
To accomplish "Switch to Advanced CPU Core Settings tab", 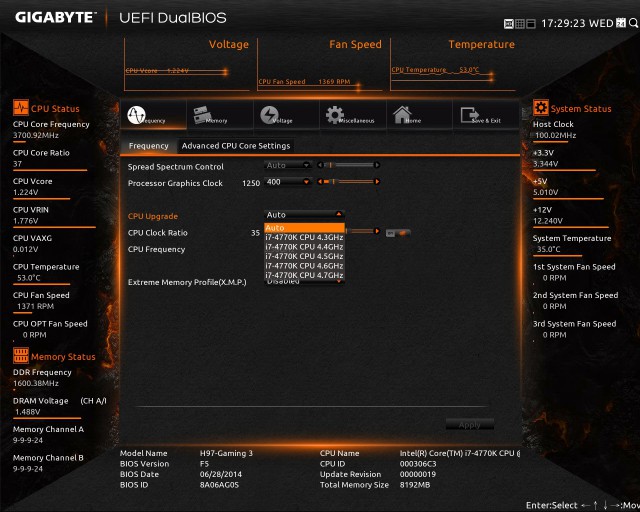I will click(x=236, y=146).
